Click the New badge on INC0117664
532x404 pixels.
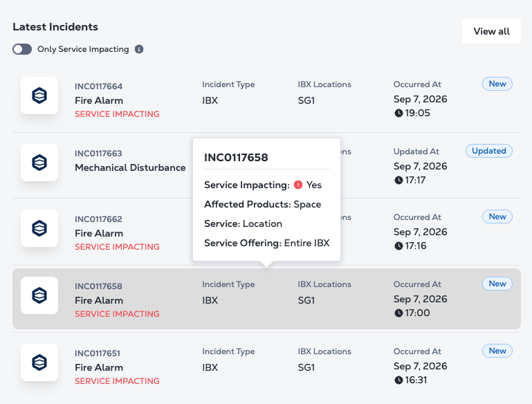[x=497, y=84]
